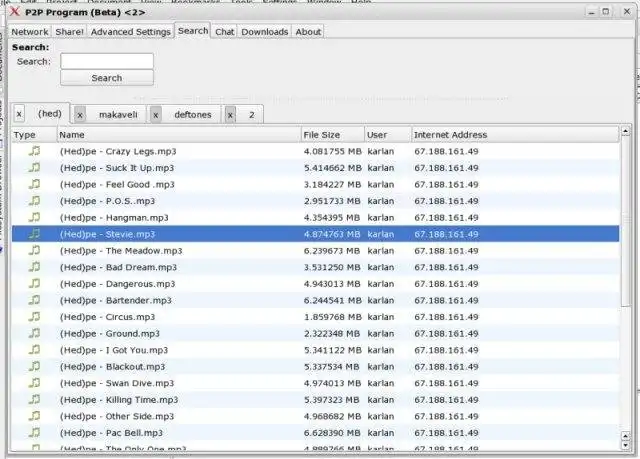Click the Search button
Viewport: 640px width, 459px height.
pos(107,78)
